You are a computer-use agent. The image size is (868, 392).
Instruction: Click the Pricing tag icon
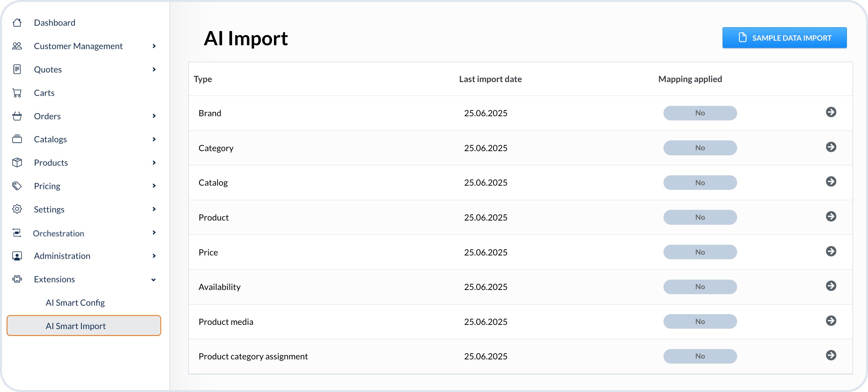[17, 186]
